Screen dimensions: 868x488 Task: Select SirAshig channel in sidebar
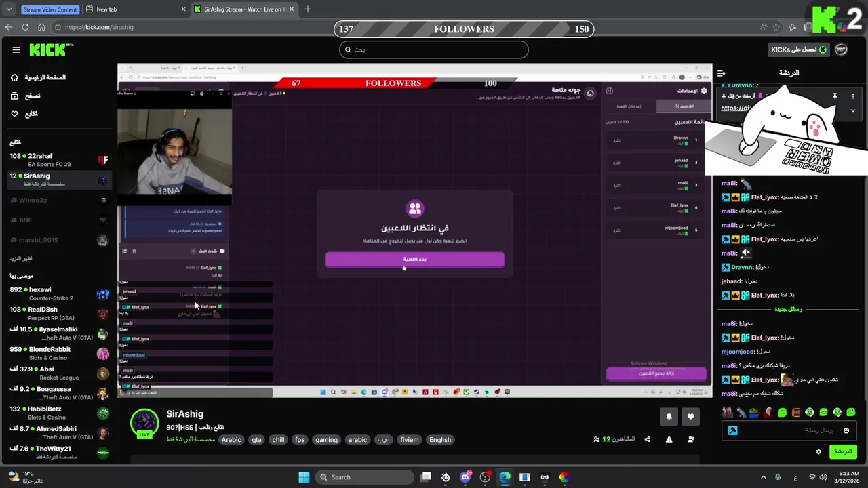59,180
